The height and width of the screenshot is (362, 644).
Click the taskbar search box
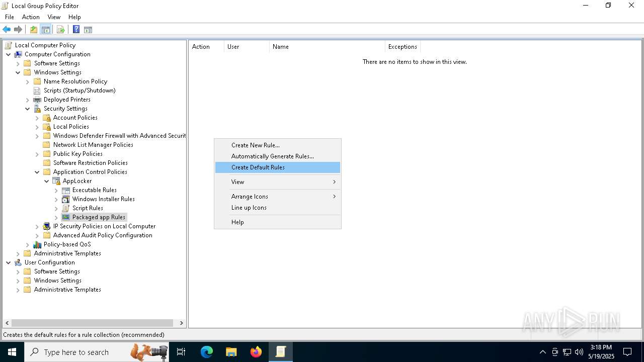(96, 352)
